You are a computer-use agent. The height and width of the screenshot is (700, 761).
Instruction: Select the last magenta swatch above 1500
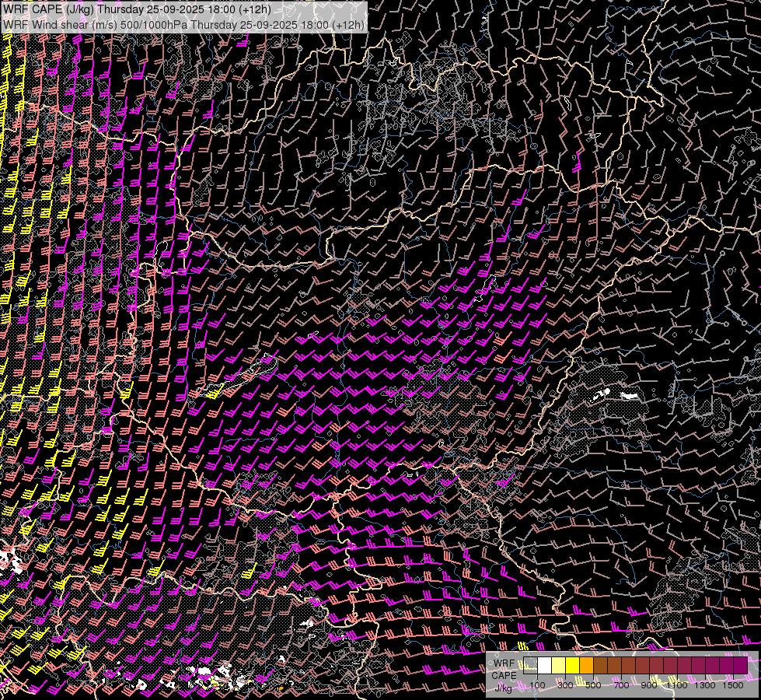pos(740,665)
